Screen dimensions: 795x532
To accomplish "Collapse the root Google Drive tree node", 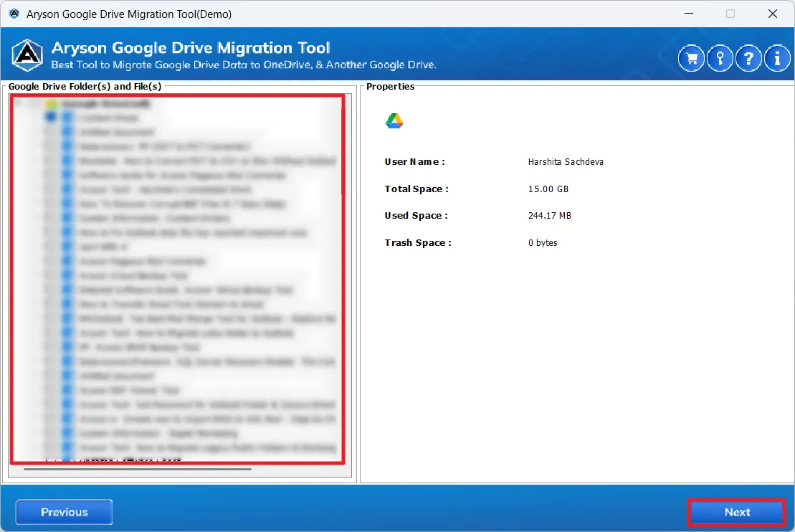I will click(19, 104).
